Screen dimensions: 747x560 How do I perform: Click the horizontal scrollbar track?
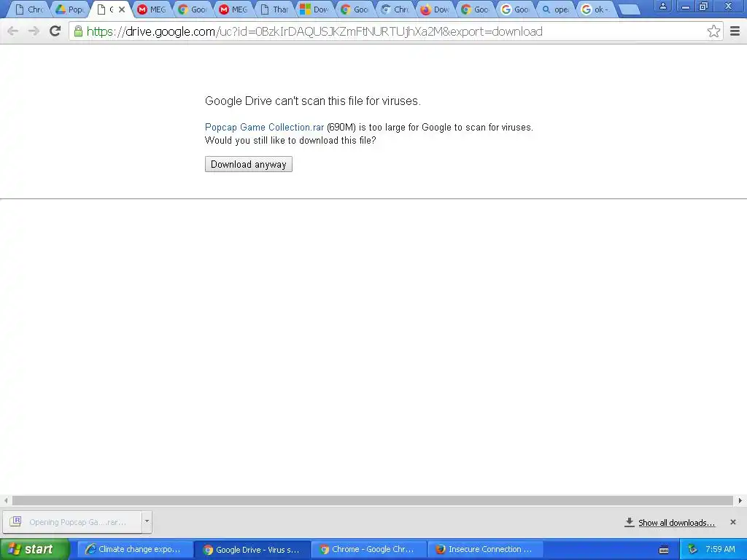373,500
